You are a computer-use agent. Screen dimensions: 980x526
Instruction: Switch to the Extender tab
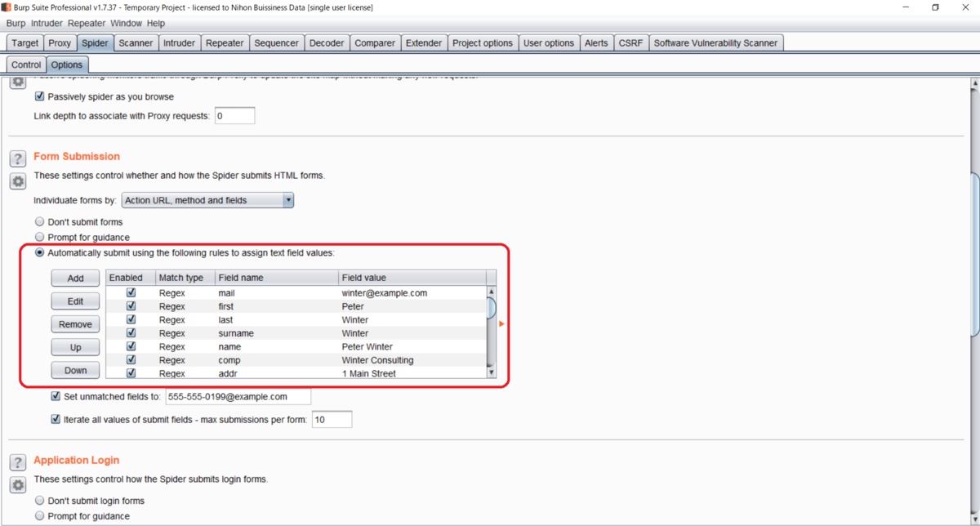pos(424,43)
